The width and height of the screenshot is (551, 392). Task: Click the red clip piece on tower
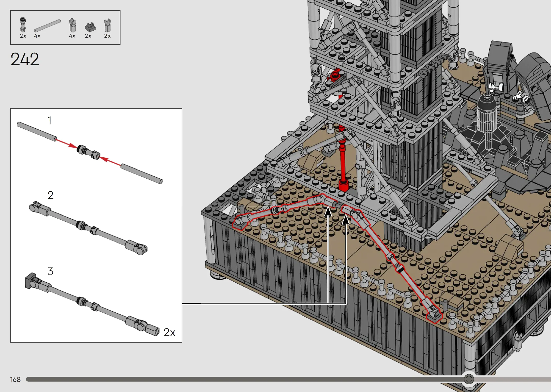pos(335,75)
